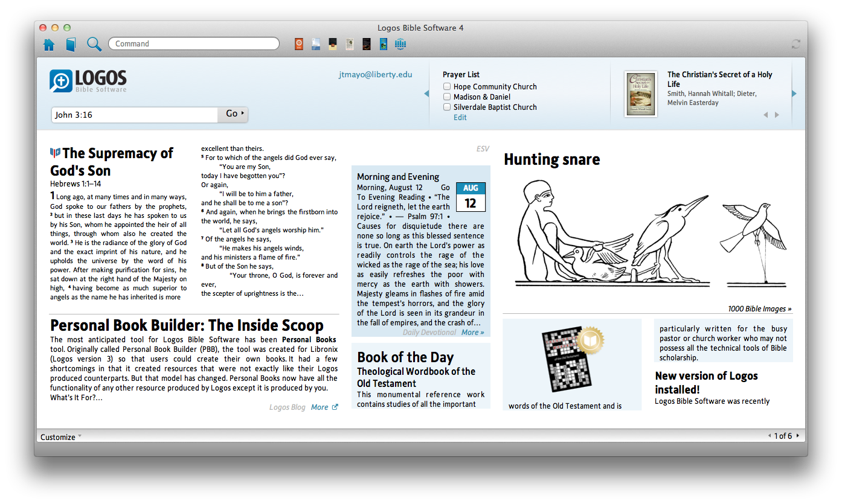Image resolution: width=842 pixels, height=504 pixels.
Task: Click Edit under the Prayer List
Action: click(460, 118)
